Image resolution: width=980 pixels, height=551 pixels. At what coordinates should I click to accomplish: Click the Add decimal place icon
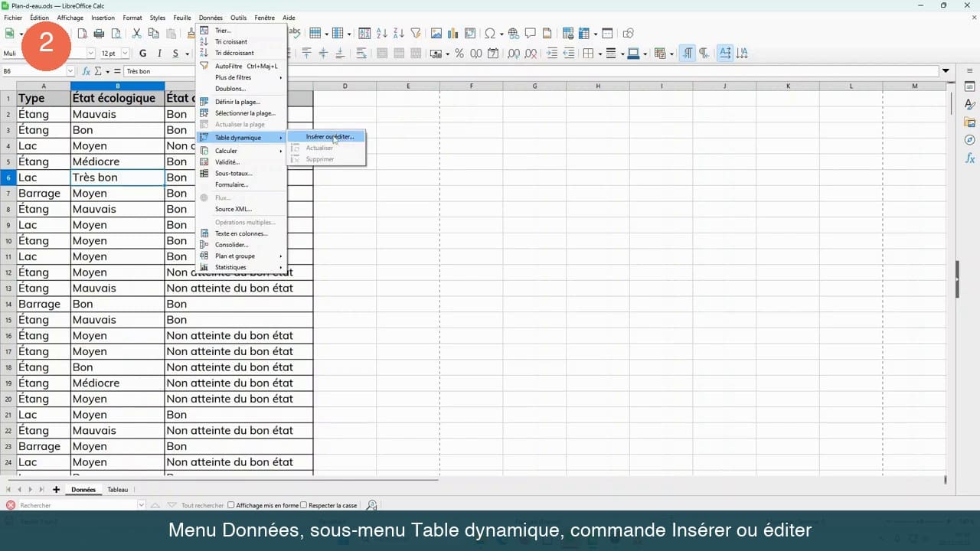point(513,54)
